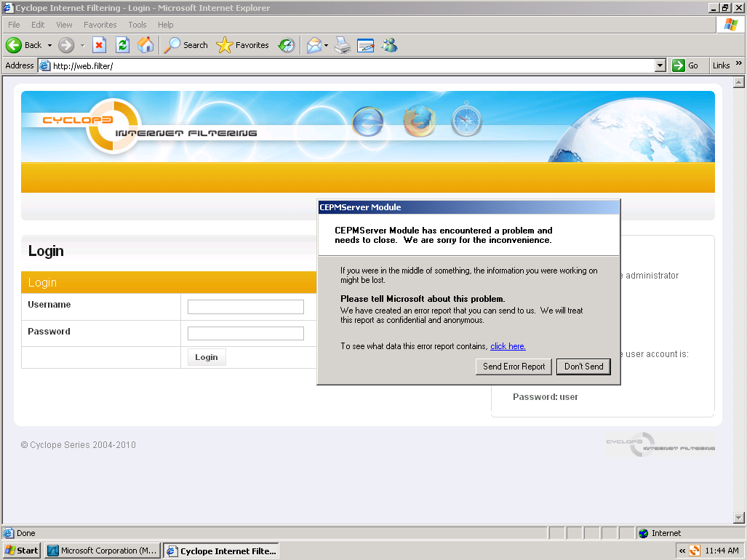Open the Favorites star in the toolbar
This screenshot has width=747, height=560.
(242, 45)
